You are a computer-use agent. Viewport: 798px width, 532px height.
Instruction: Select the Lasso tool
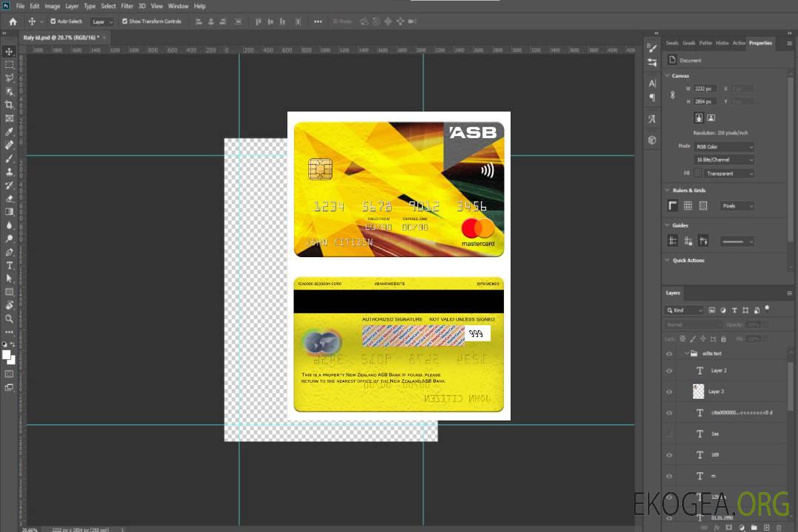(x=9, y=78)
